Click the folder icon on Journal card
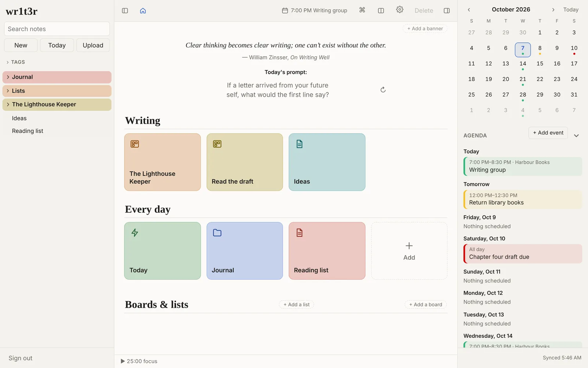 217,233
